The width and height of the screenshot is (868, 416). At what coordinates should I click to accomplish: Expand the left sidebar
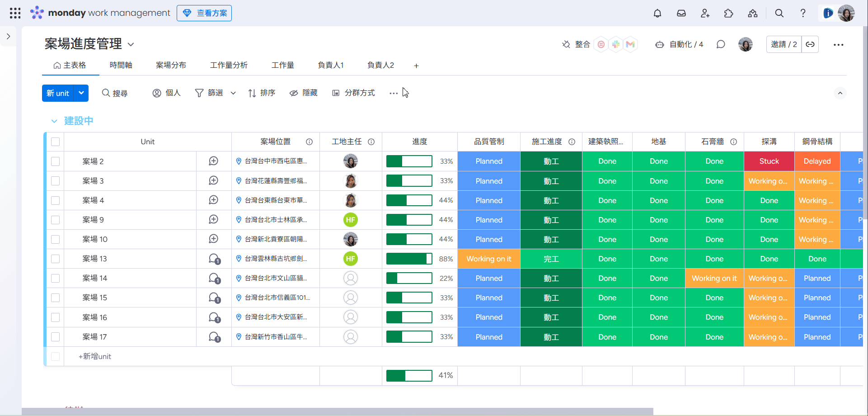tap(9, 36)
